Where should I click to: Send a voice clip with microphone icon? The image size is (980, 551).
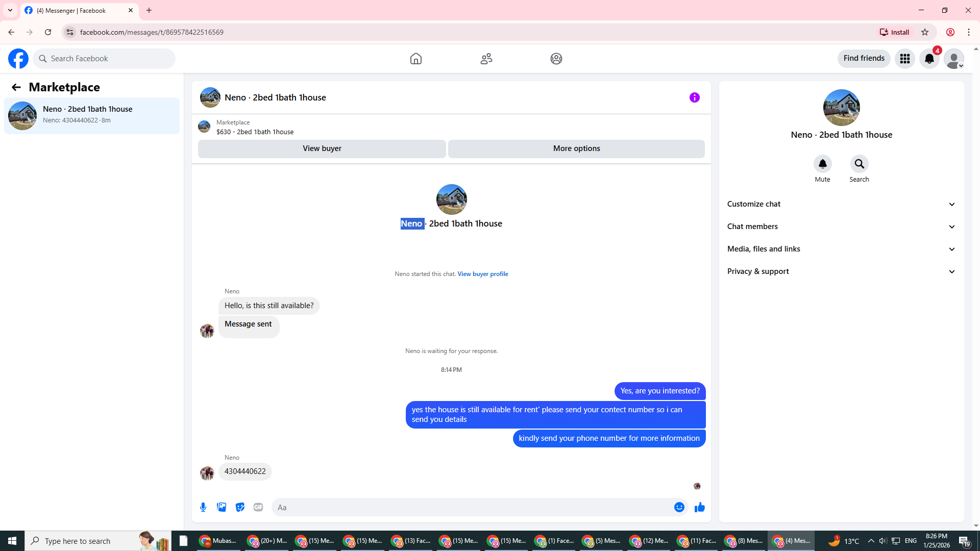coord(203,507)
